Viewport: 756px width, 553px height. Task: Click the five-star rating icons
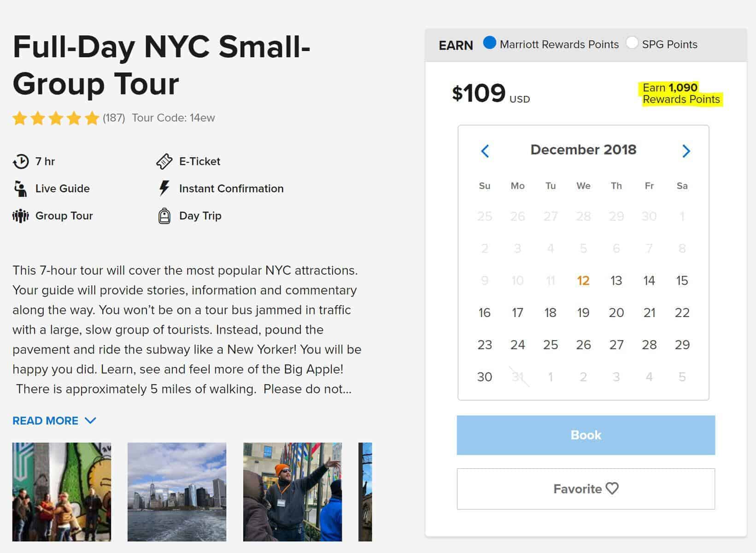coord(56,118)
